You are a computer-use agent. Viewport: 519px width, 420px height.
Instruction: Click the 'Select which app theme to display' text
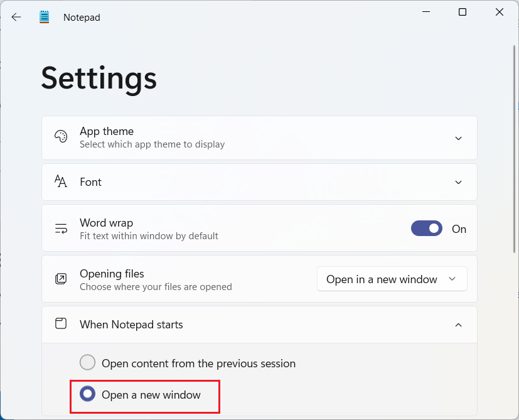pyautogui.click(x=152, y=144)
